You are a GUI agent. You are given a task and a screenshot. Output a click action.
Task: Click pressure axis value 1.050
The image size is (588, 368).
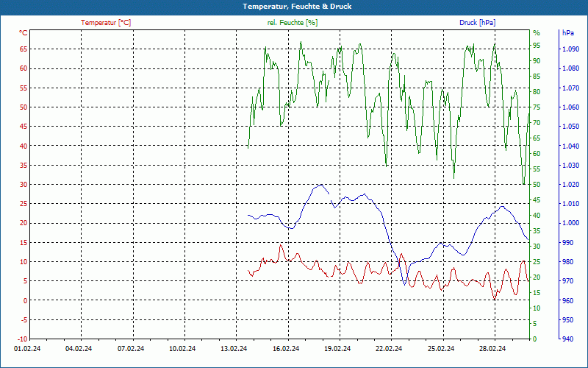(571, 127)
